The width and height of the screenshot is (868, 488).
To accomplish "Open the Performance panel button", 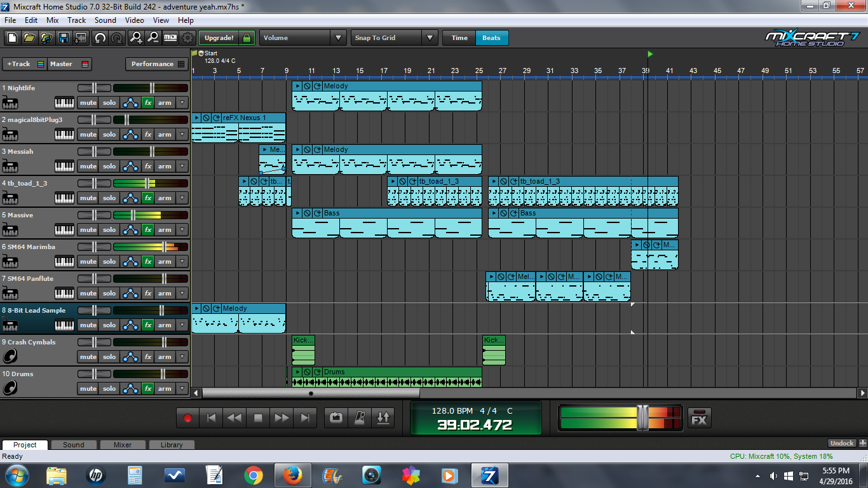I will (156, 64).
